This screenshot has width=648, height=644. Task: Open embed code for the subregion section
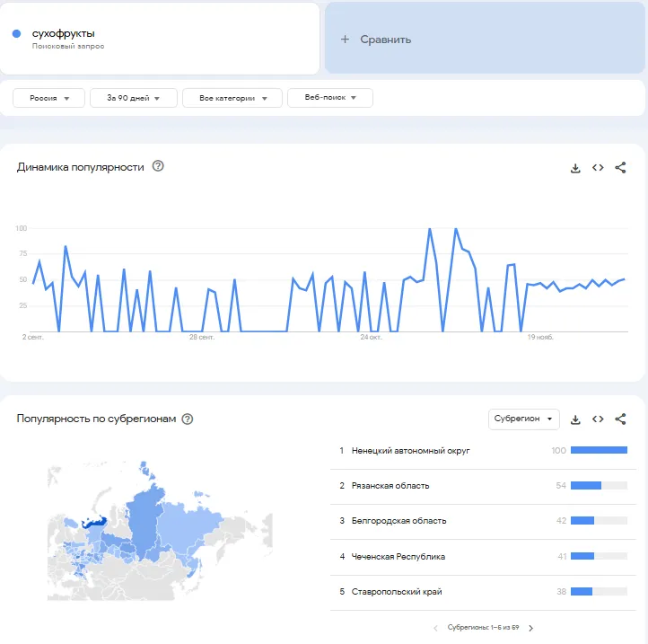coord(598,419)
